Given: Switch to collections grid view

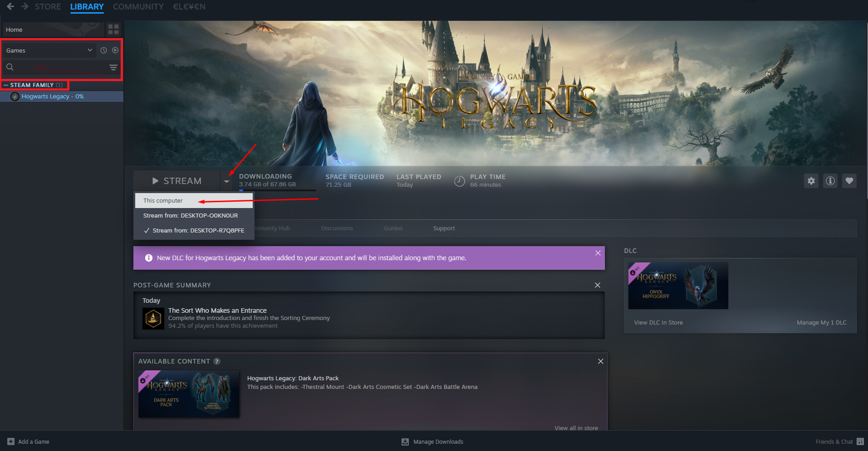Looking at the screenshot, I should coord(113,29).
